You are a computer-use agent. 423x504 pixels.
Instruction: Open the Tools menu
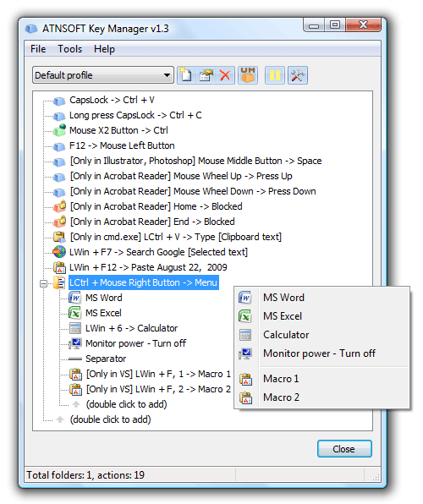[70, 49]
